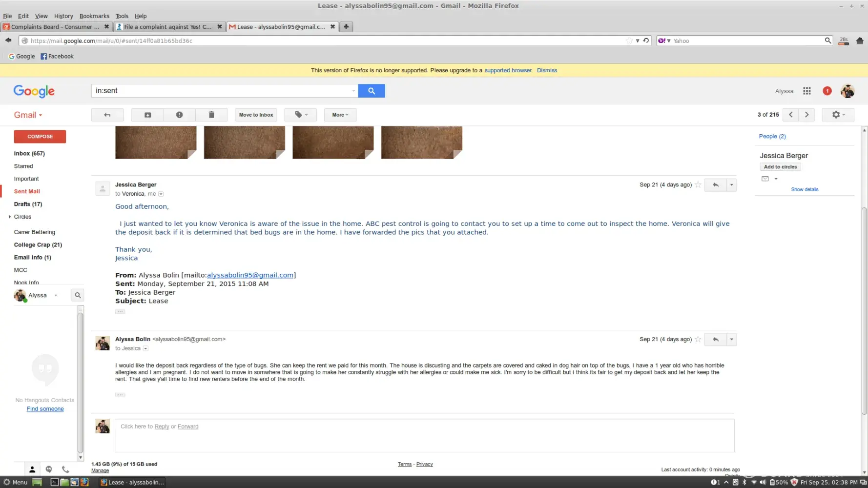Viewport: 868px width, 488px height.
Task: Dismiss the Firefox unsupported warning
Action: coord(547,70)
